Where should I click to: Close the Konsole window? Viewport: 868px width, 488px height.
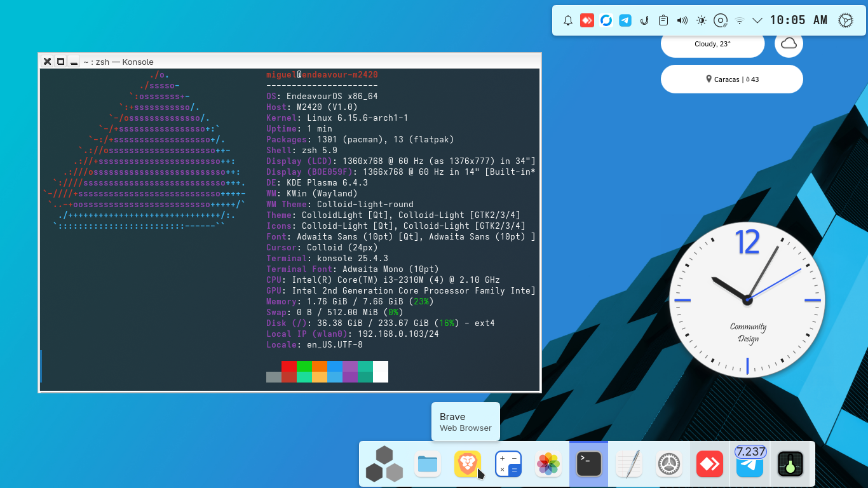point(47,62)
